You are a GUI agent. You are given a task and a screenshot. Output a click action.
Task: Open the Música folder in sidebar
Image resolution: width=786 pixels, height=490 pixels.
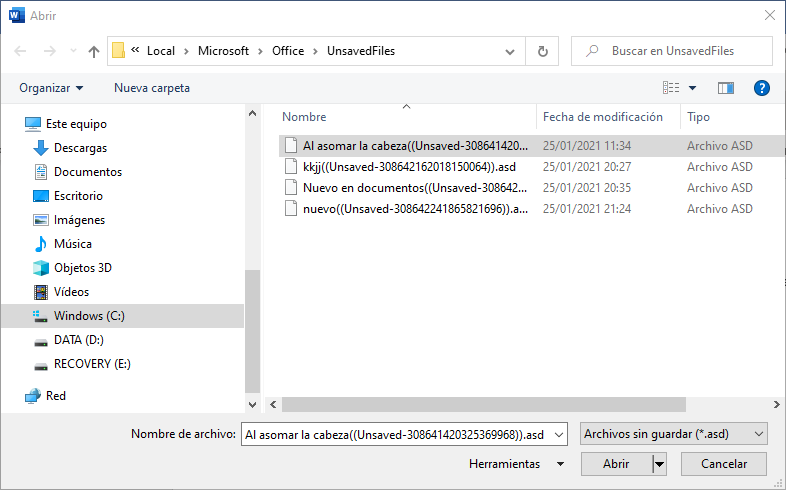pyautogui.click(x=72, y=244)
